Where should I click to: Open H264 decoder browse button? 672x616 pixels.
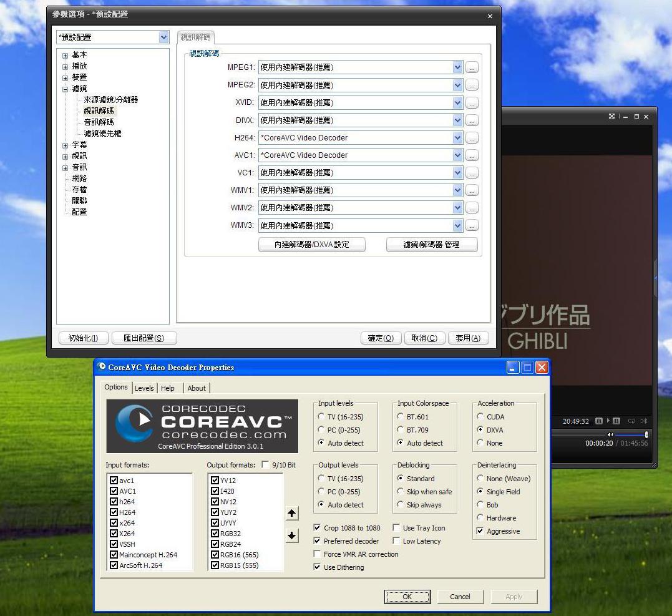pos(472,138)
